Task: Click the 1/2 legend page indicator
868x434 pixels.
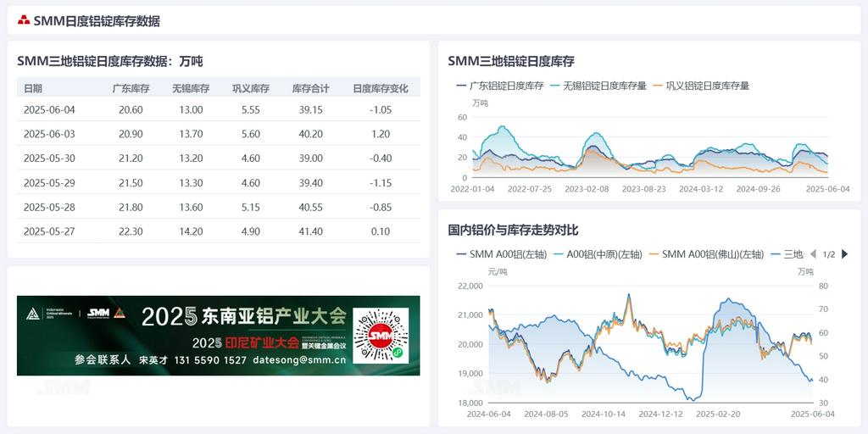Action: 829,254
